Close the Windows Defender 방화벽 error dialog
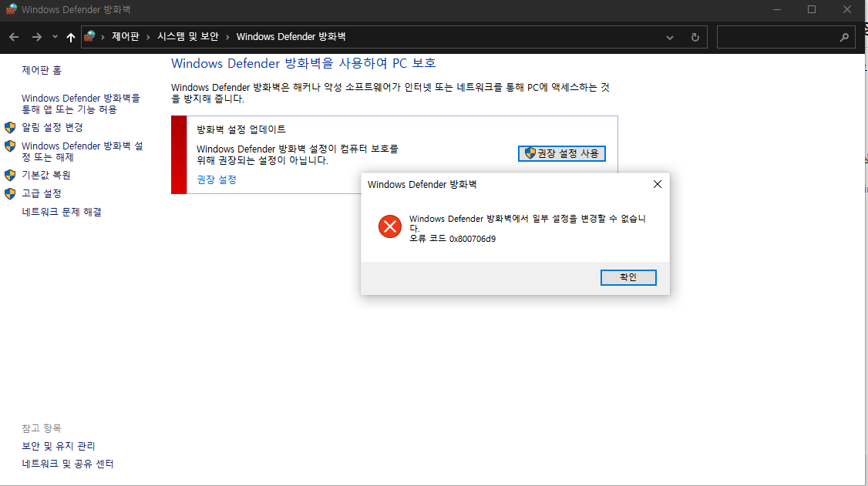The height and width of the screenshot is (486, 868). [x=657, y=184]
